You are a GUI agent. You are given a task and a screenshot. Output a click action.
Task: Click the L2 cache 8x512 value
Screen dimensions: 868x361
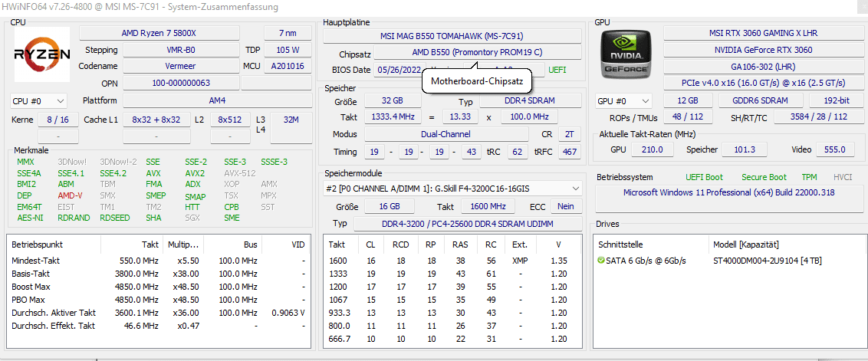click(x=230, y=120)
